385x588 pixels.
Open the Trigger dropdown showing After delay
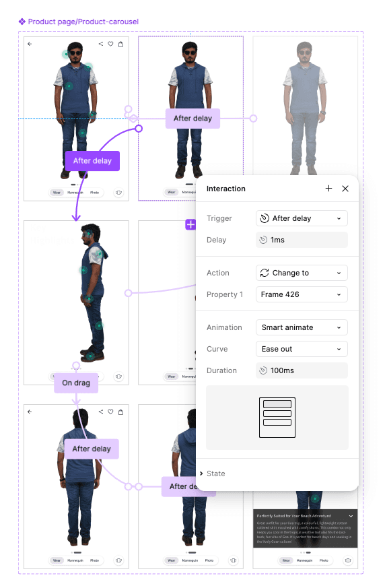click(x=302, y=218)
